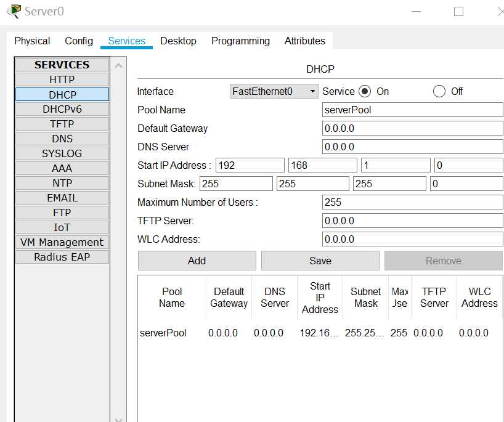Click the TFTP Server input field
The height and width of the screenshot is (422, 504).
click(x=413, y=221)
